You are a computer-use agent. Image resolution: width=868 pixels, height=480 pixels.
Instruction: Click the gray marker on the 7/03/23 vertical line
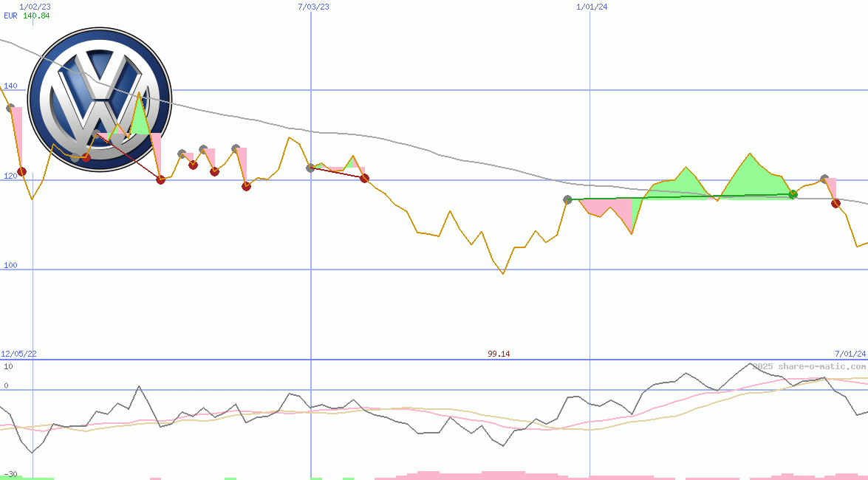point(311,168)
